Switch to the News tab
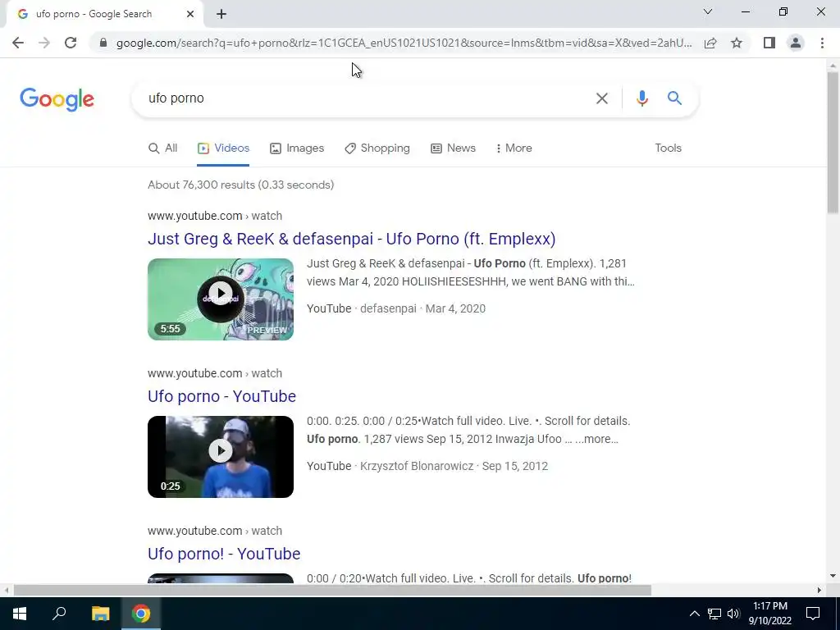 453,148
